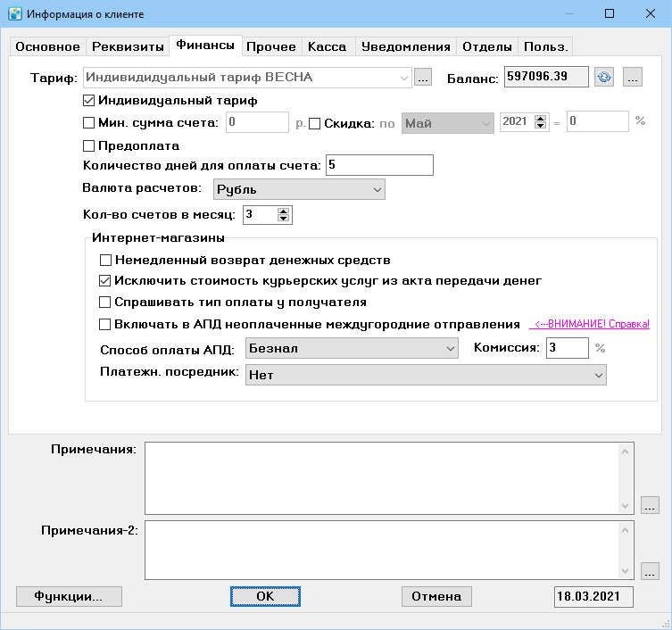
Task: Confirm with the OK button
Action: pos(265,597)
